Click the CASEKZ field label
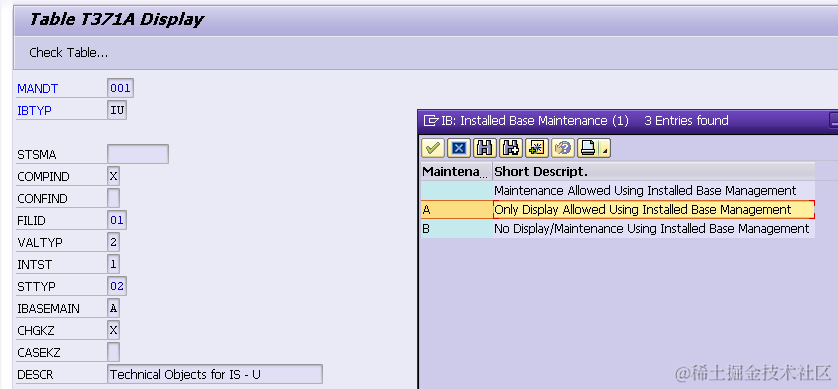This screenshot has width=838, height=389. pyautogui.click(x=39, y=353)
